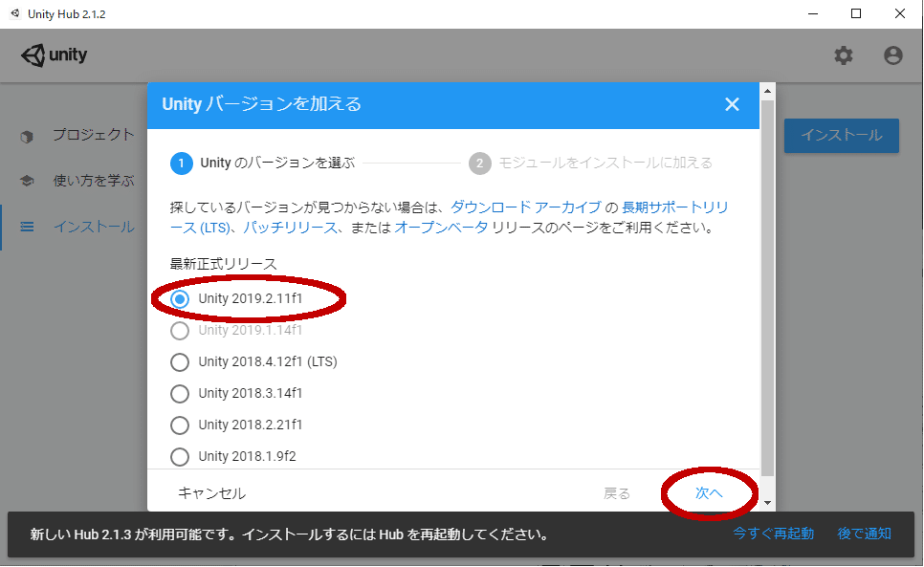The height and width of the screenshot is (567, 924).
Task: Click the キャンセル button
Action: (x=211, y=493)
